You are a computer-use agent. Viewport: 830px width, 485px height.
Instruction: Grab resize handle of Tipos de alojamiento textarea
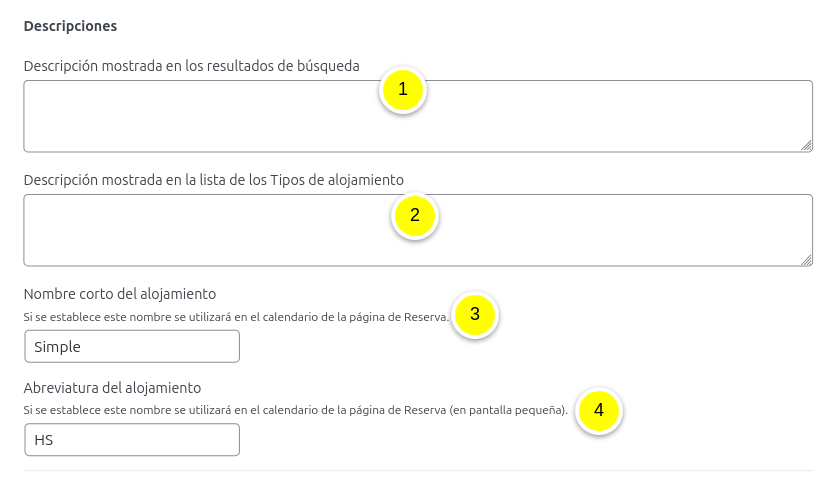[806, 259]
